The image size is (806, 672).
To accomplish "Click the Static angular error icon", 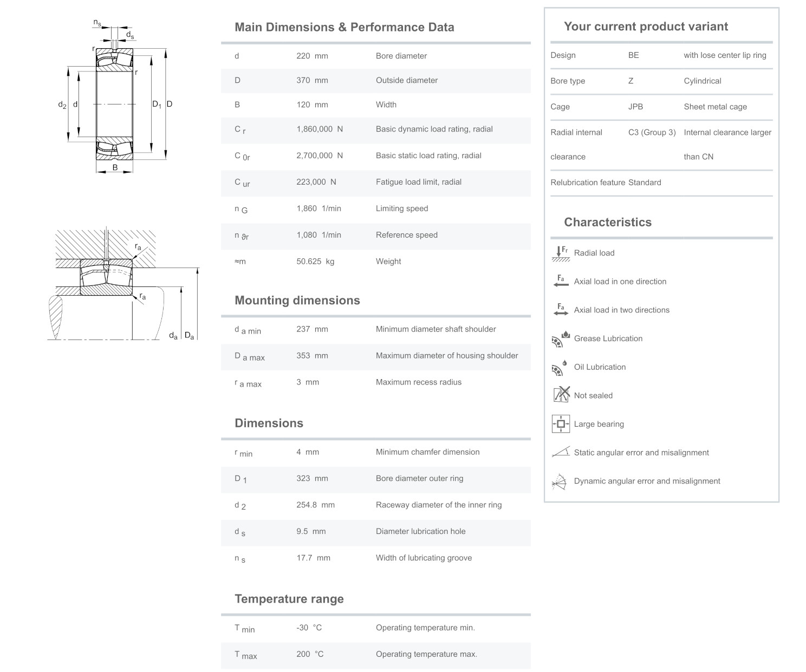I will click(560, 452).
